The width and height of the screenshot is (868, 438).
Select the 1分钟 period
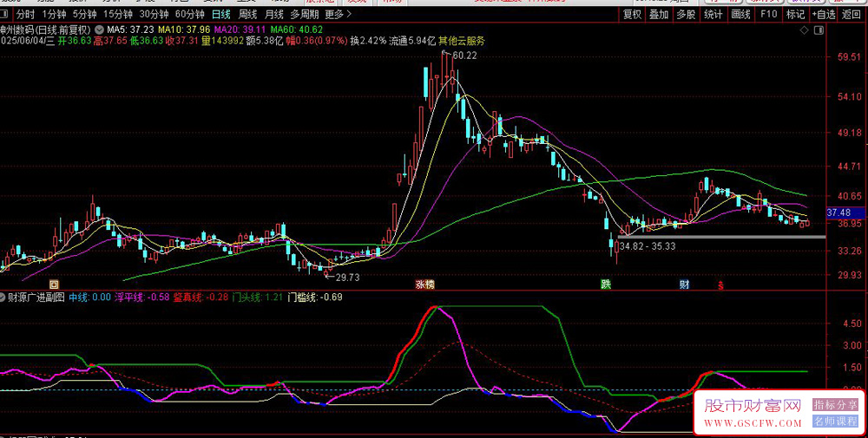tap(53, 15)
